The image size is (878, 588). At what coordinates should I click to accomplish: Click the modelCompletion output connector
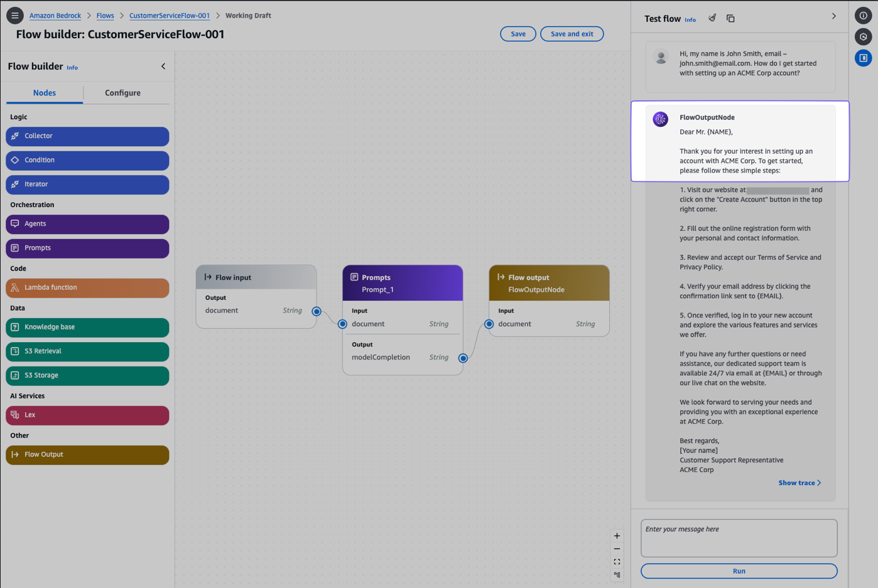pyautogui.click(x=463, y=358)
